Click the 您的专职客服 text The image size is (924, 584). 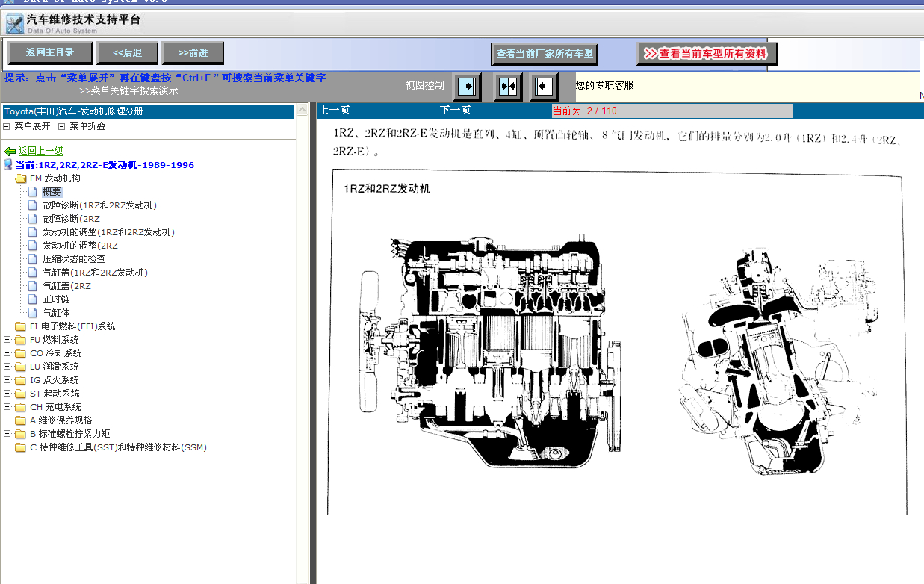click(604, 86)
